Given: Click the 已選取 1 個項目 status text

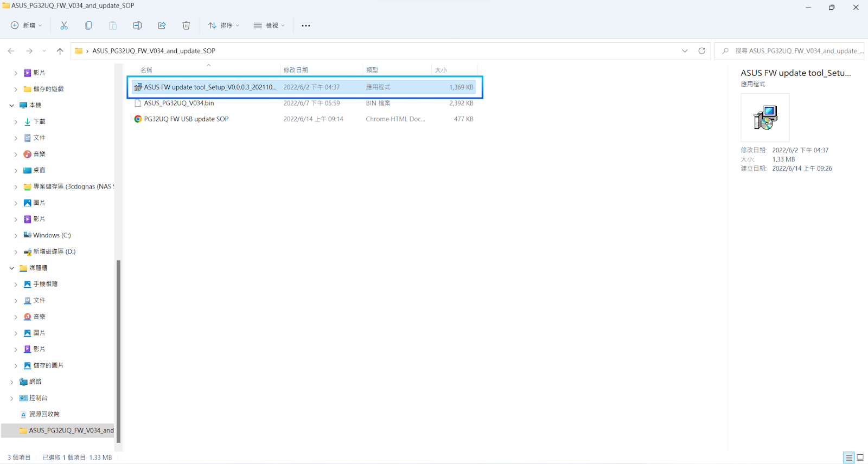Looking at the screenshot, I should click(x=64, y=457).
